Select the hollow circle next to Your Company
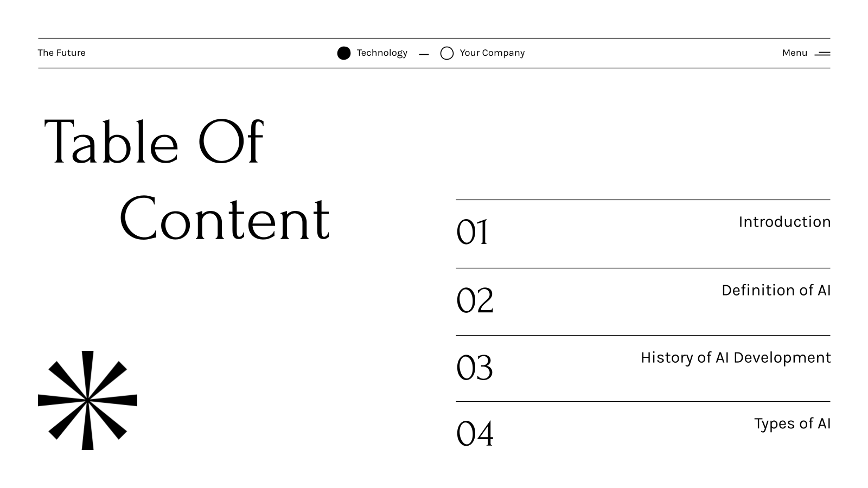The image size is (868, 488). (x=447, y=53)
